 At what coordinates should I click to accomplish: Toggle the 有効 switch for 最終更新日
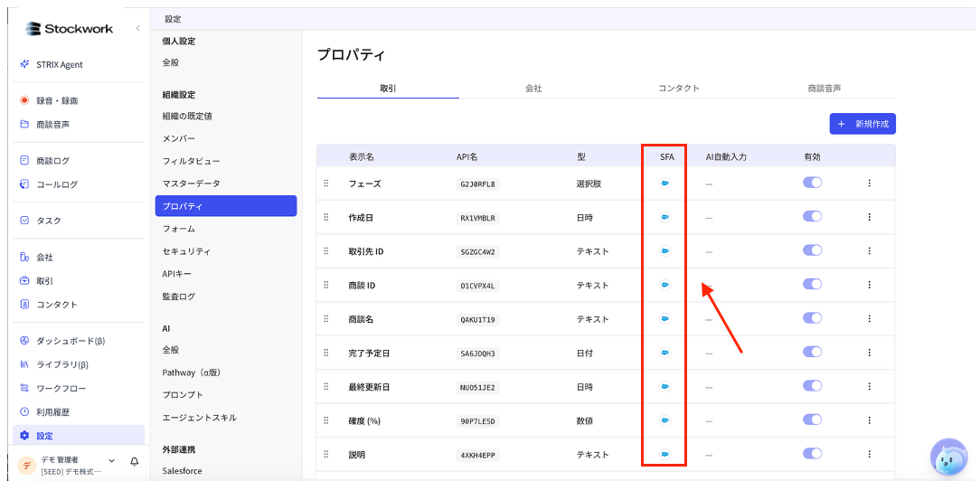(812, 385)
